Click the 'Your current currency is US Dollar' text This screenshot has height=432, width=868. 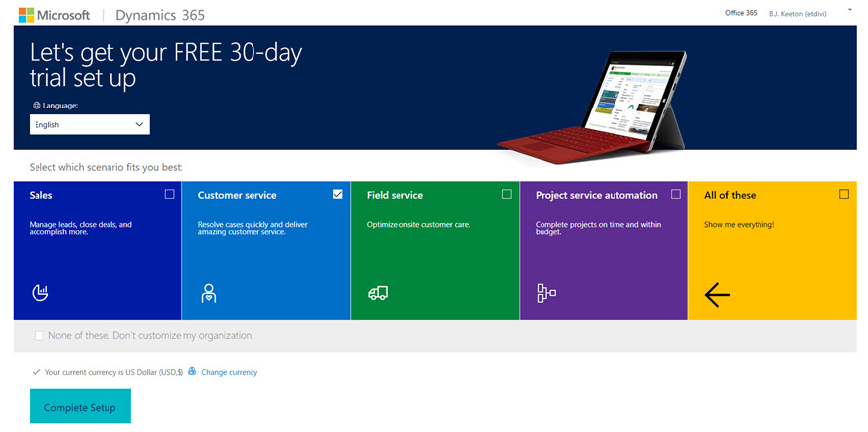[114, 372]
